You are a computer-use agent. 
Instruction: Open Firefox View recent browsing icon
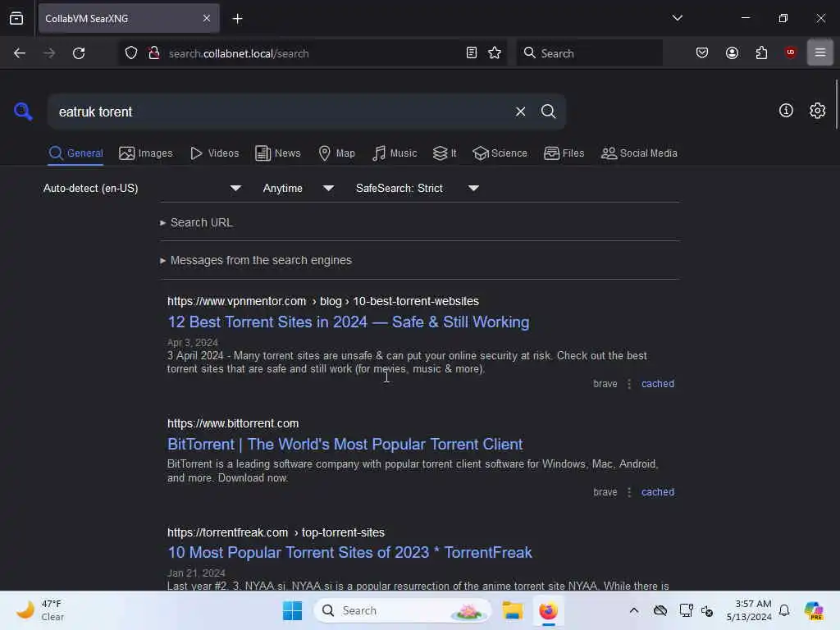(x=16, y=18)
